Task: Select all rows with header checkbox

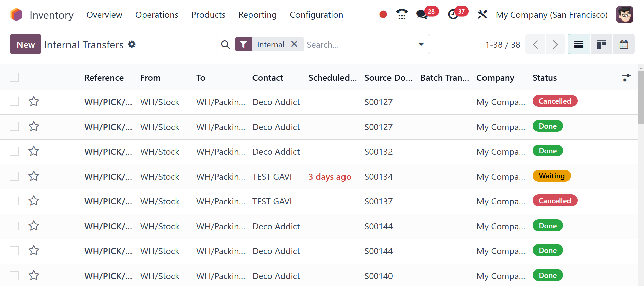Action: tap(14, 77)
